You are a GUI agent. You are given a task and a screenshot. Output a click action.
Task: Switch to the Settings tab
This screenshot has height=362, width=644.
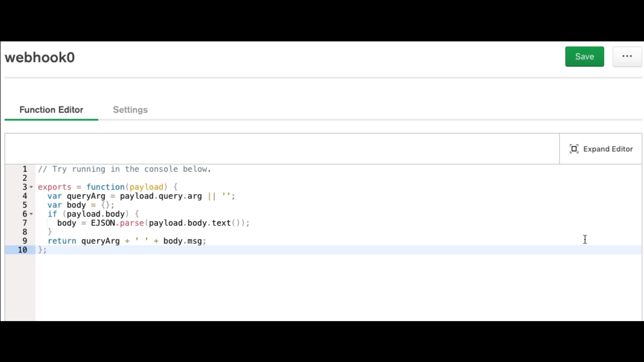[130, 110]
